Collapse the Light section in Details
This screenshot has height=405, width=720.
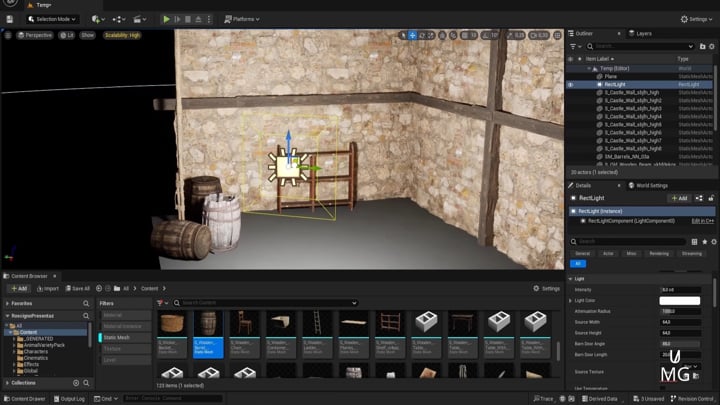click(570, 279)
